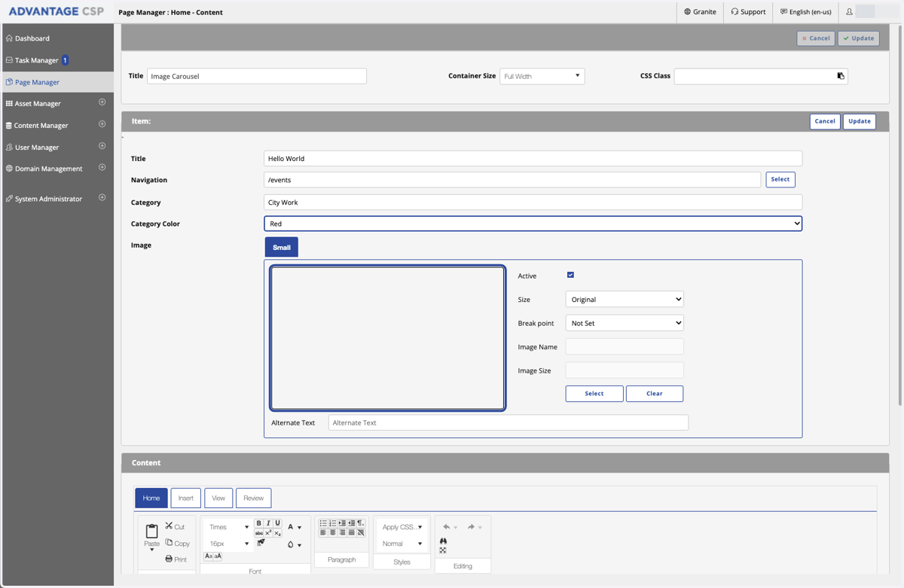
Task: Open the Container Size dropdown
Action: click(542, 76)
